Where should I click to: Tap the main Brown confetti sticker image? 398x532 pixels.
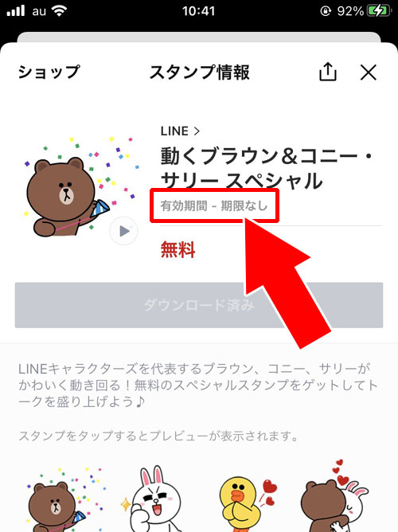(x=80, y=187)
